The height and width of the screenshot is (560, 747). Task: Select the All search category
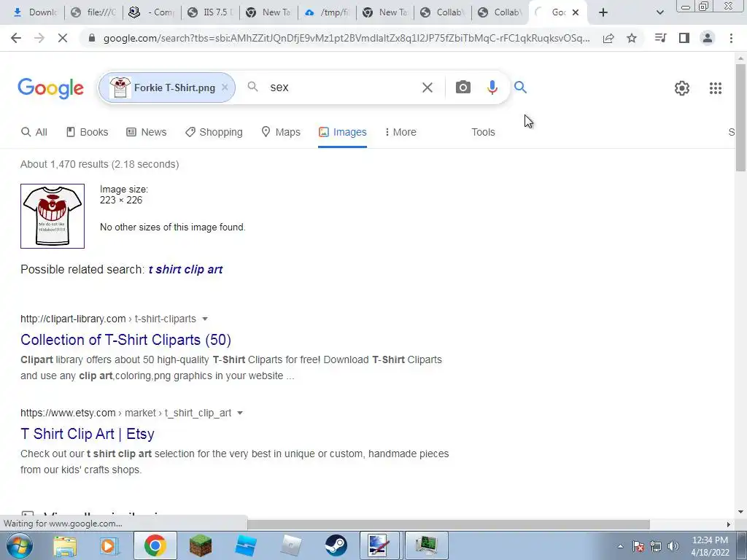[34, 132]
